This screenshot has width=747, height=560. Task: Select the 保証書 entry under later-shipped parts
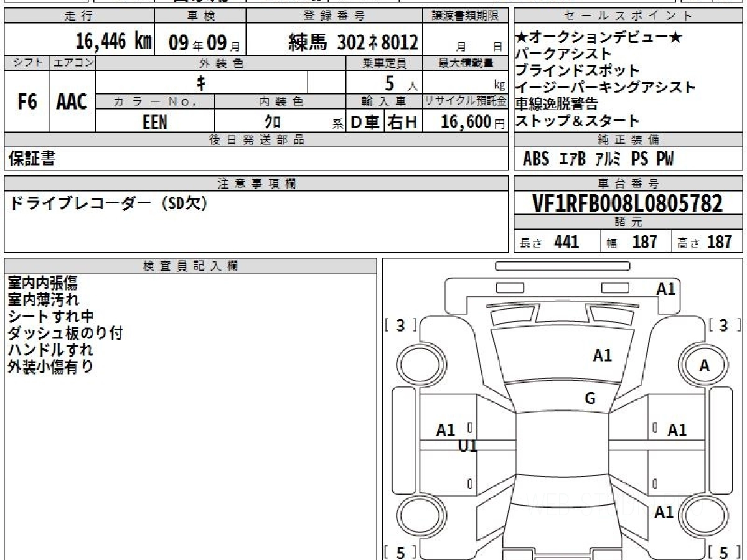32,159
